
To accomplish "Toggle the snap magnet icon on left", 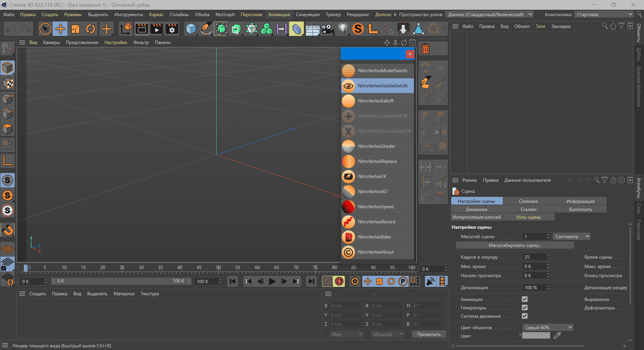I will [7, 230].
